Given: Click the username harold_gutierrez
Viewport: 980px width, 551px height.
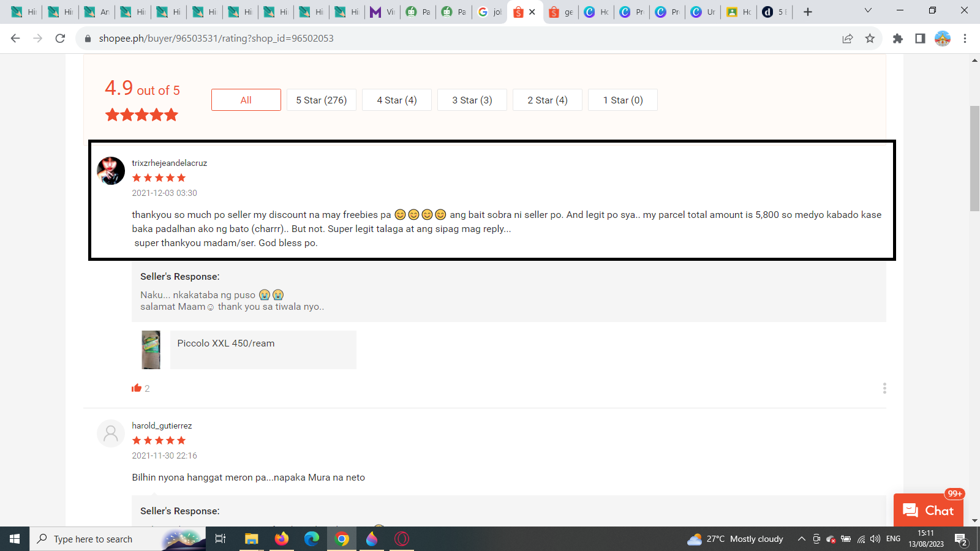Looking at the screenshot, I should [162, 425].
